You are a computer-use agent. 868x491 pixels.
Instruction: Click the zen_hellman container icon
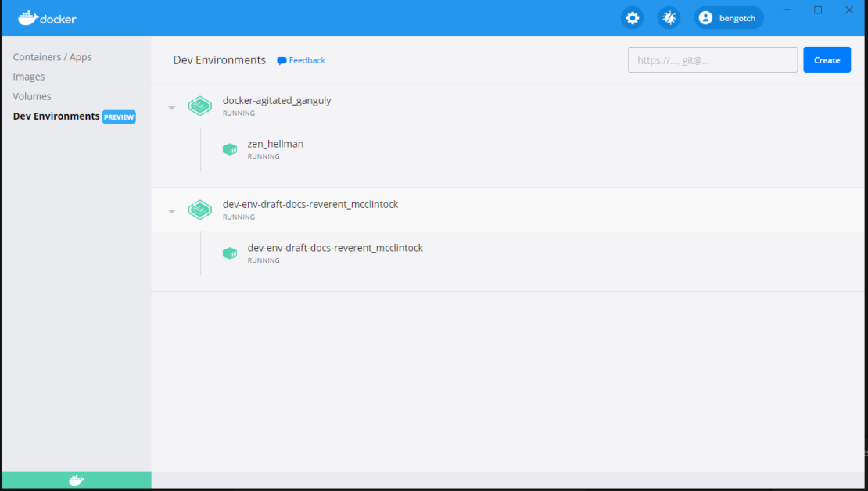(x=230, y=149)
